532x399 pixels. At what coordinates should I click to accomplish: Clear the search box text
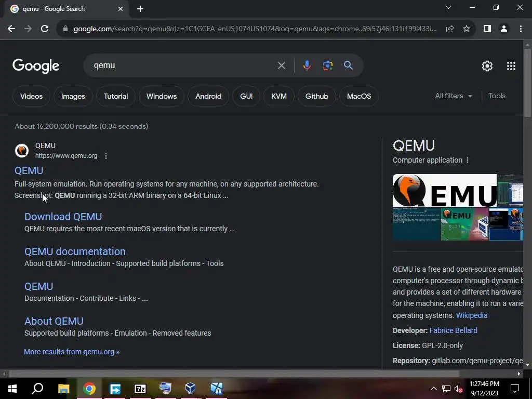tap(281, 65)
